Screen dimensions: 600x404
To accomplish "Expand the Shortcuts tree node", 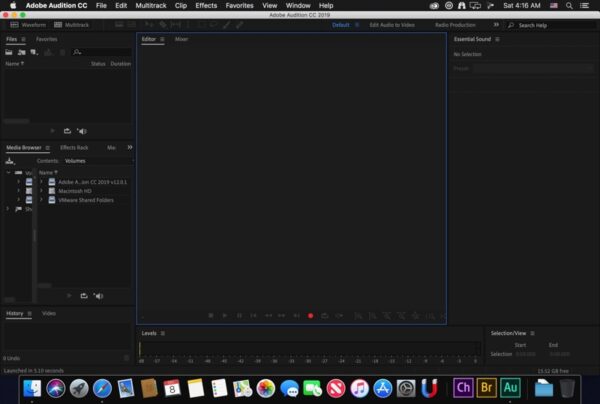I will point(7,209).
